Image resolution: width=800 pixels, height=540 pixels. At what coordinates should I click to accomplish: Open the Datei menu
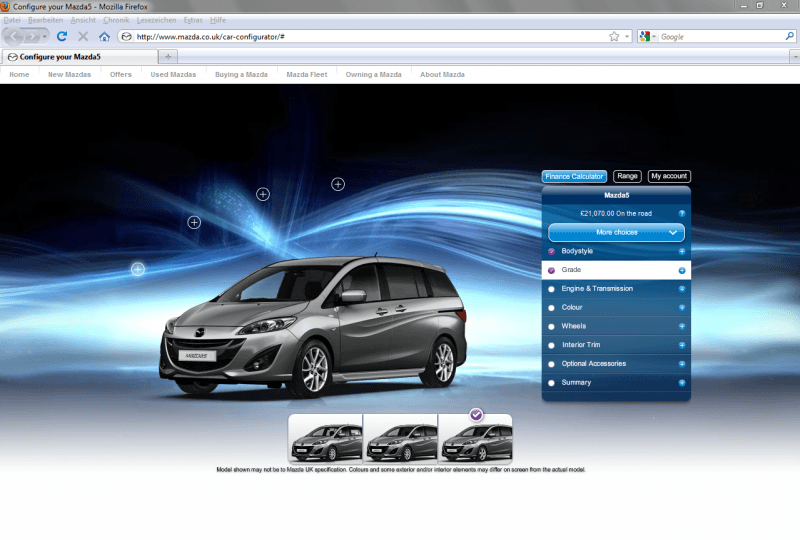tap(12, 20)
